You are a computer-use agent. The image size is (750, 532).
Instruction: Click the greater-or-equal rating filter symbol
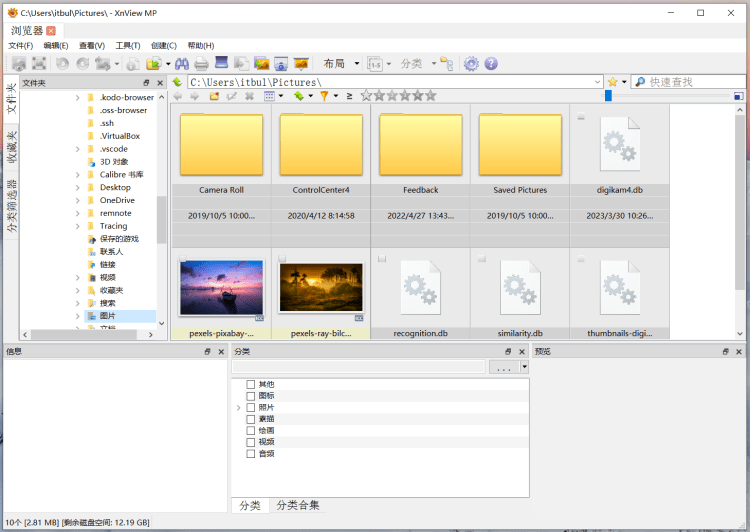350,96
